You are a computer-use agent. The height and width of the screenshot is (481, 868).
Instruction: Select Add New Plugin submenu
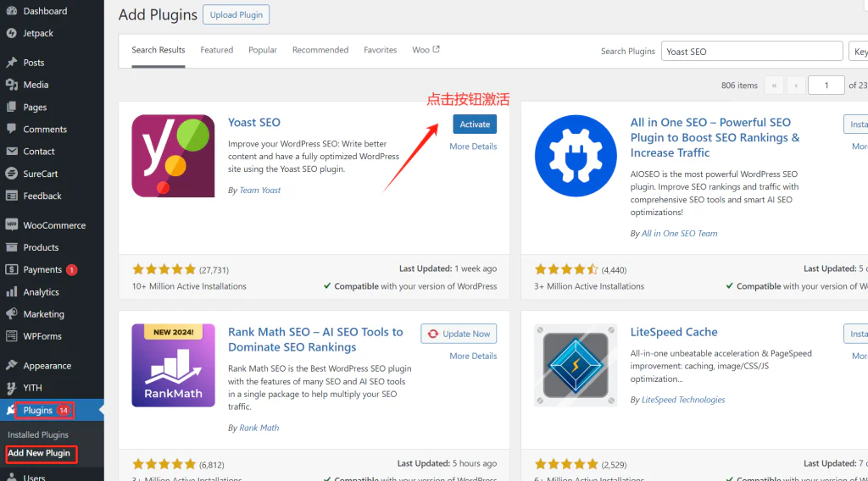point(39,453)
